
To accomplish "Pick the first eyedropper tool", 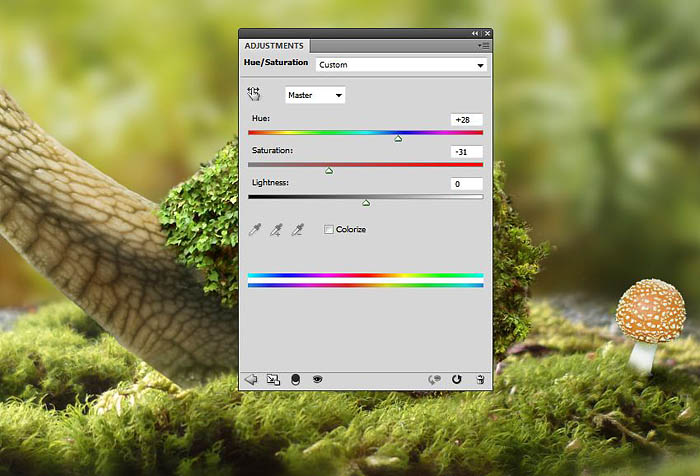I will click(x=255, y=230).
